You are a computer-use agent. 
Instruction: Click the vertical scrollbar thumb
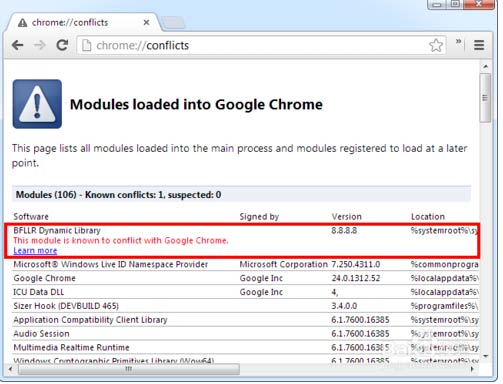pos(485,98)
